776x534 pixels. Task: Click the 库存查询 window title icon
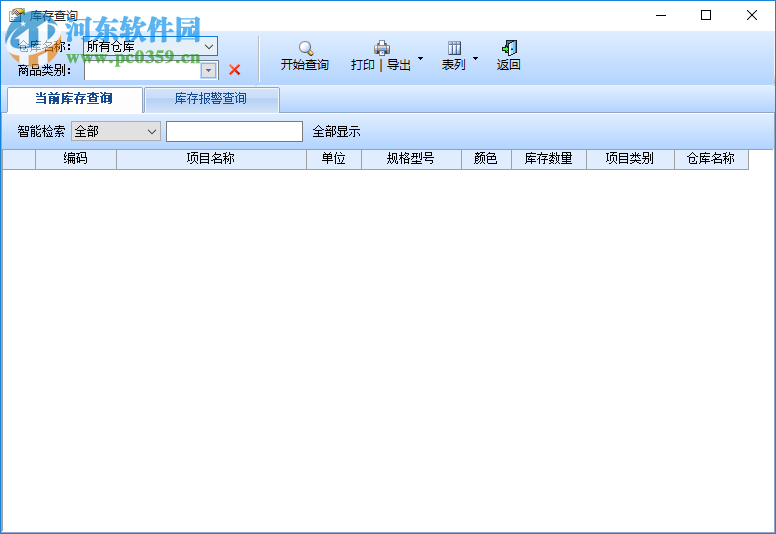16,15
